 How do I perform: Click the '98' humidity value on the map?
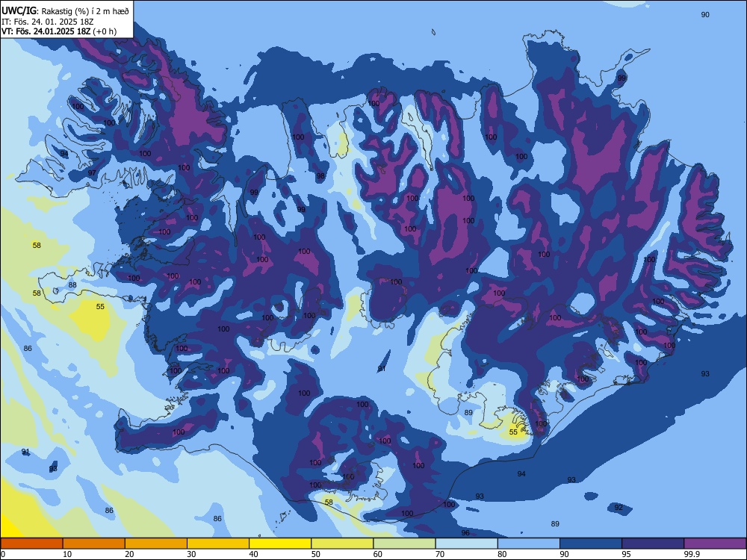tap(320, 176)
